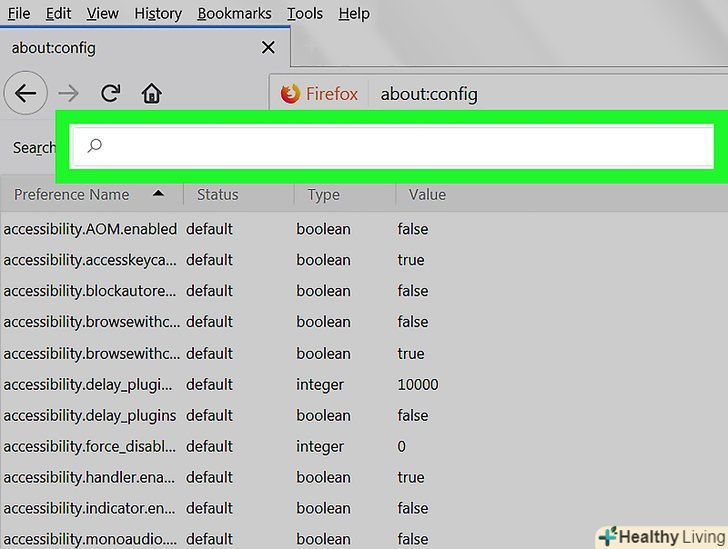Go back with the back arrow button
This screenshot has width=728, height=549.
pyautogui.click(x=26, y=93)
